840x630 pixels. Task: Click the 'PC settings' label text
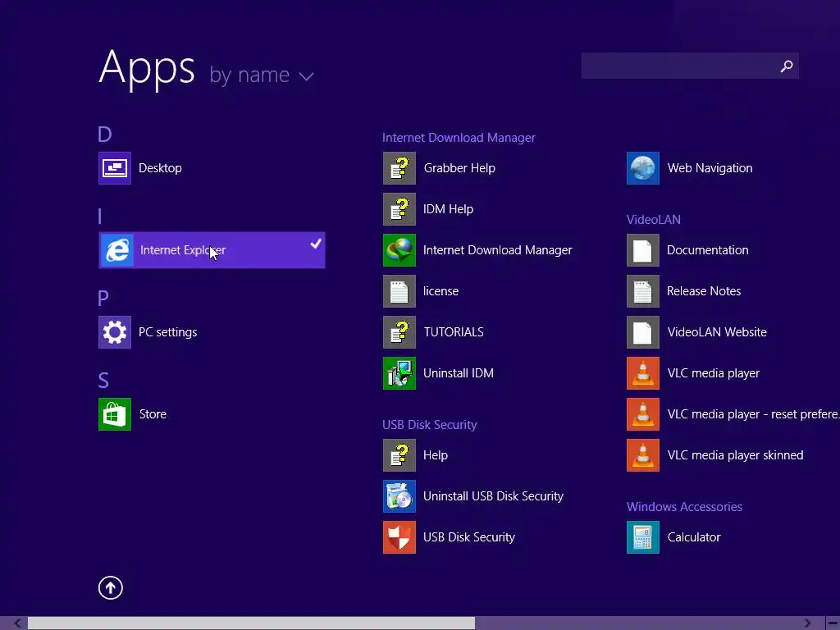167,332
